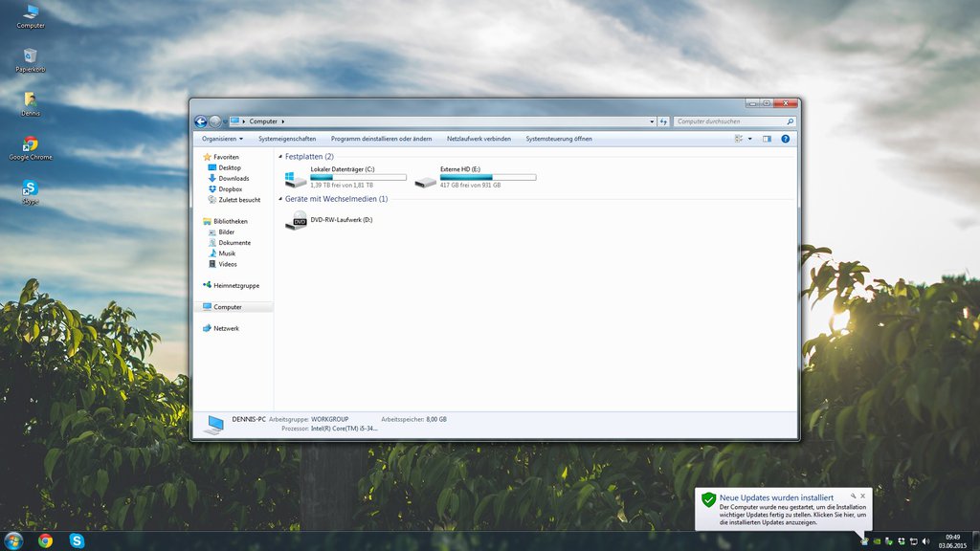Viewport: 980px width, 551px height.
Task: Open the change-view dropdown arrow
Action: tap(748, 139)
